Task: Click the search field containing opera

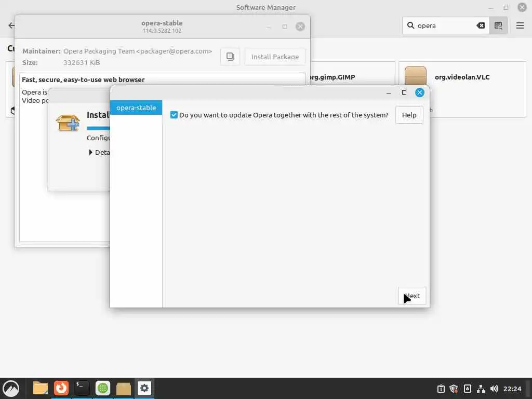Action: tap(445, 25)
